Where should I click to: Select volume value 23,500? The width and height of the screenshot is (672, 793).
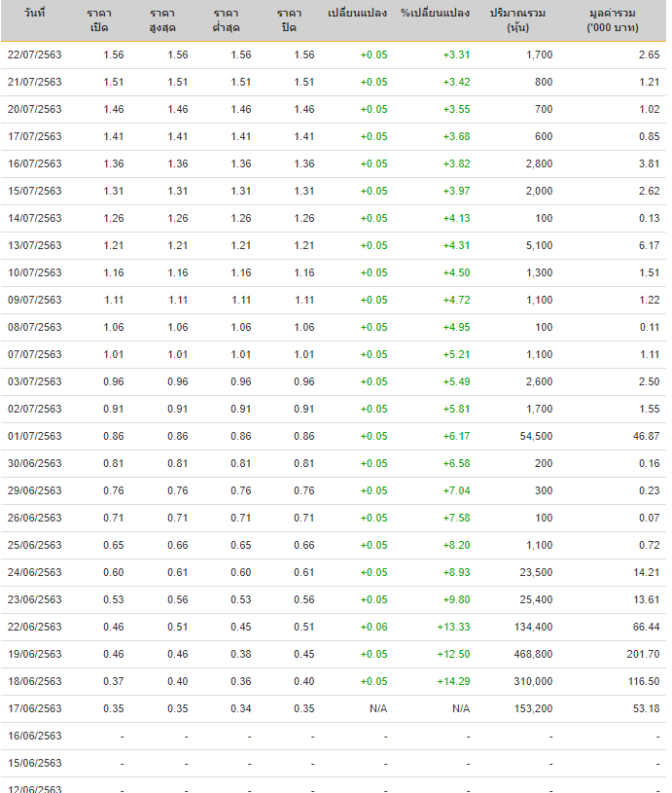click(536, 572)
